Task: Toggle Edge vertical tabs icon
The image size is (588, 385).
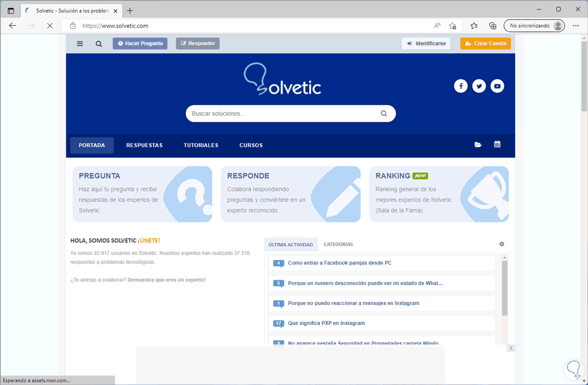Action: click(11, 11)
